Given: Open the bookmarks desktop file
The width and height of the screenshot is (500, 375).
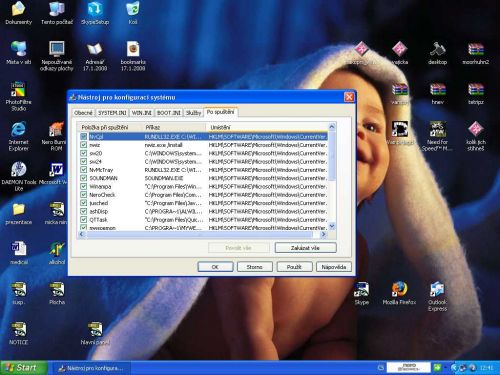Looking at the screenshot, I should [133, 56].
